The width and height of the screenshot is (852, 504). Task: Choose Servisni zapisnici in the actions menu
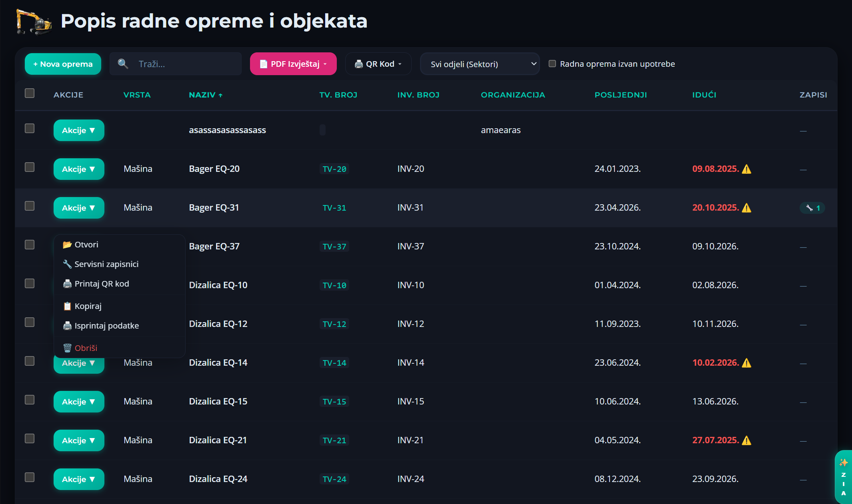click(119, 264)
